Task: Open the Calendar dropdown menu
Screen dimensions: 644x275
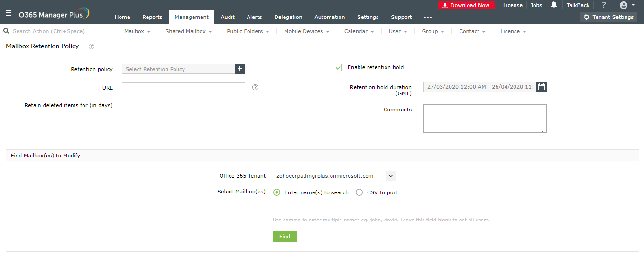Action: click(359, 31)
